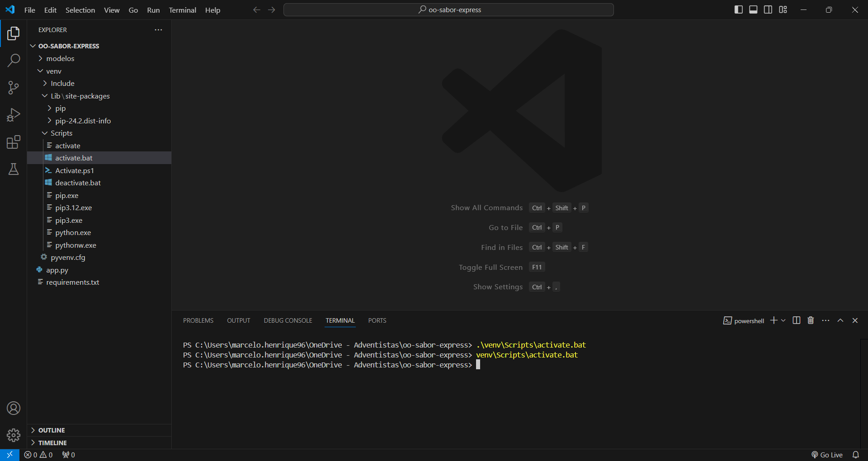868x461 pixels.
Task: Click the remote window status bar icon
Action: pyautogui.click(x=9, y=455)
